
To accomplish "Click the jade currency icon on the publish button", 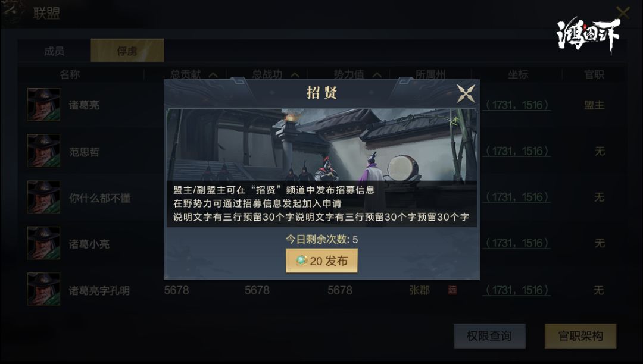I will point(301,261).
